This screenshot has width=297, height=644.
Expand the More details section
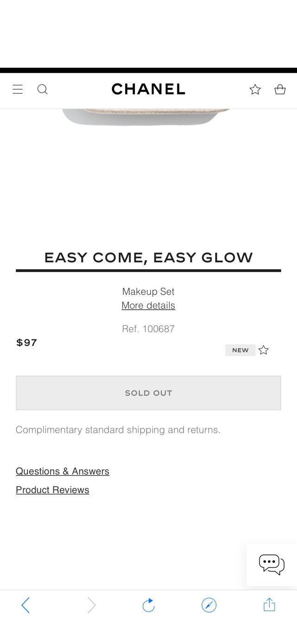(148, 305)
